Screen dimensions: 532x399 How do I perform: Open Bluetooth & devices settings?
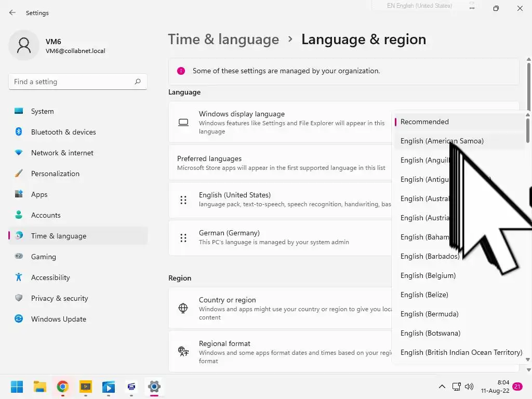point(78,132)
